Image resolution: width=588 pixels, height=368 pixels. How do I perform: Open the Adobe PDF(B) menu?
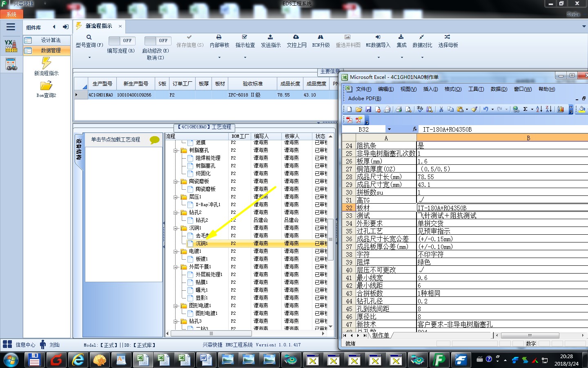coord(365,99)
